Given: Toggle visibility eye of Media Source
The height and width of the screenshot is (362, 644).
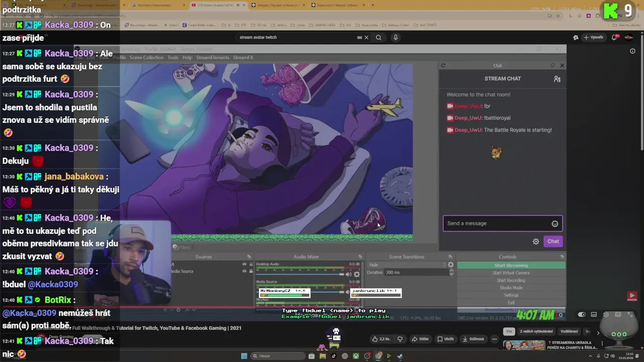Looking at the screenshot, I should 245,271.
